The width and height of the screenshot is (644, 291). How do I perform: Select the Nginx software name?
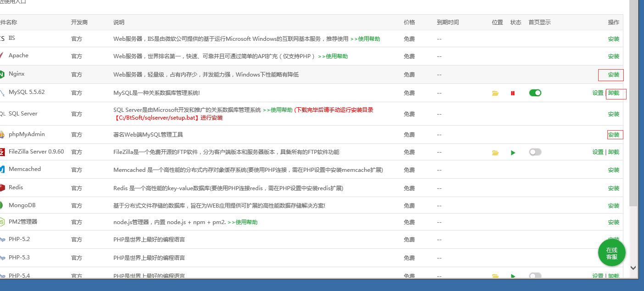(17, 74)
